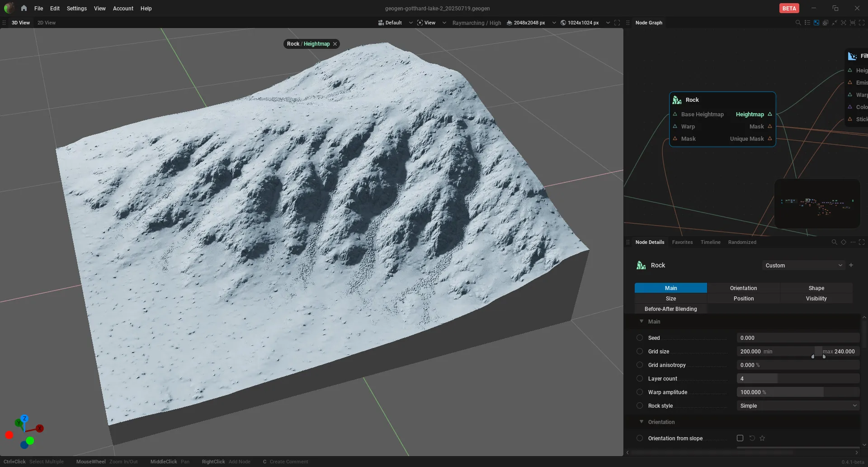Viewport: 868px width, 467px height.
Task: Select the Orientation category button
Action: click(743, 288)
